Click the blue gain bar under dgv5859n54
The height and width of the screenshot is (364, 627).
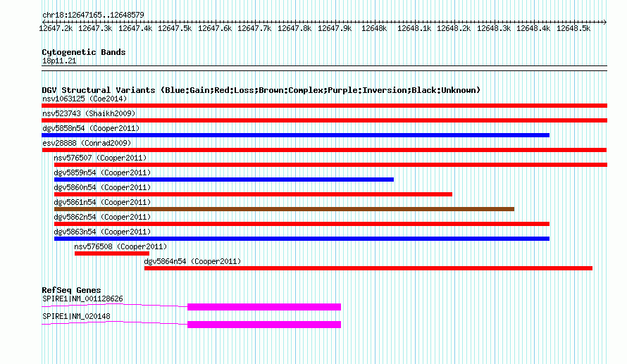tap(224, 180)
